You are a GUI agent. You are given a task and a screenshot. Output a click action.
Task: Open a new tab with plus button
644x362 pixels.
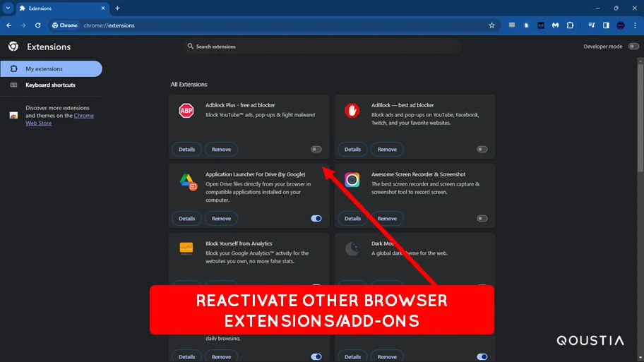tap(117, 8)
